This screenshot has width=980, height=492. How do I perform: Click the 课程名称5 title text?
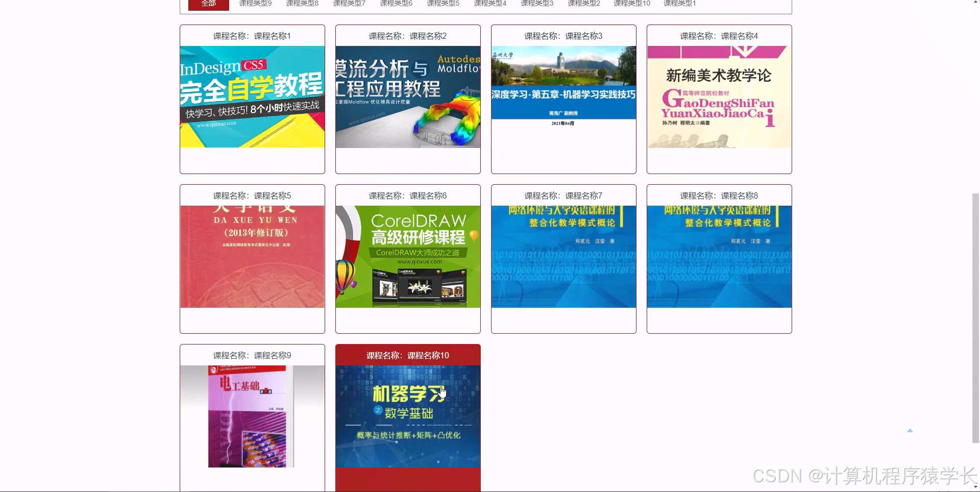[x=252, y=195]
